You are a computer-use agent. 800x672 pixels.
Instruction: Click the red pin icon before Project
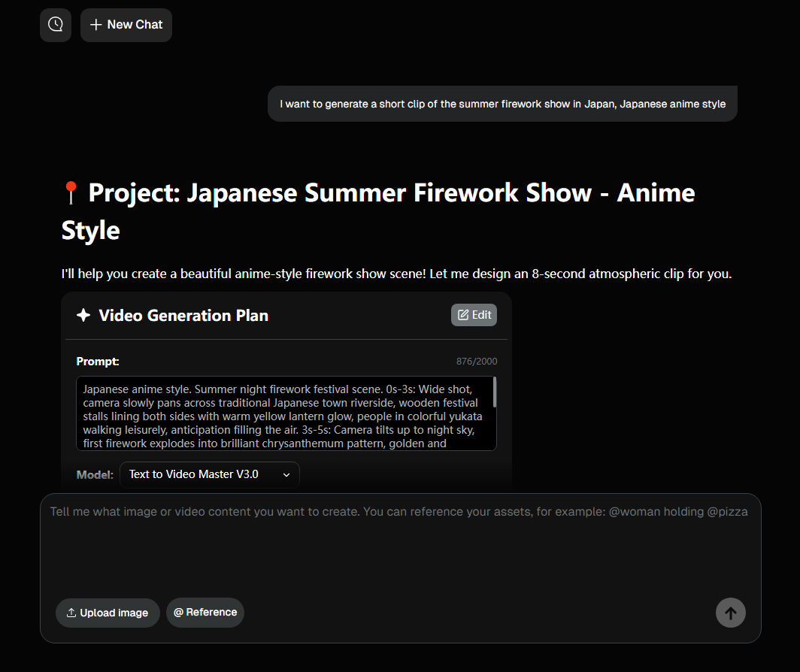pyautogui.click(x=71, y=193)
